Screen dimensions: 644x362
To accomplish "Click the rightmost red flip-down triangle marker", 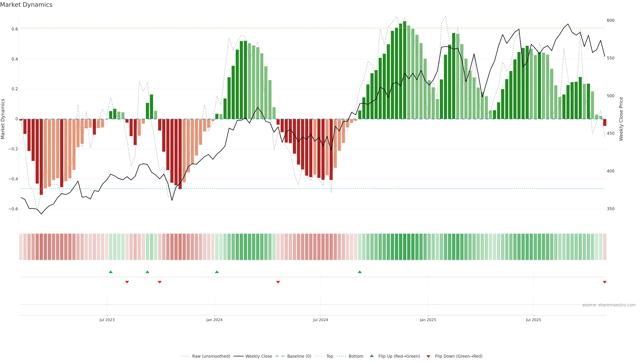I will 604,282.
